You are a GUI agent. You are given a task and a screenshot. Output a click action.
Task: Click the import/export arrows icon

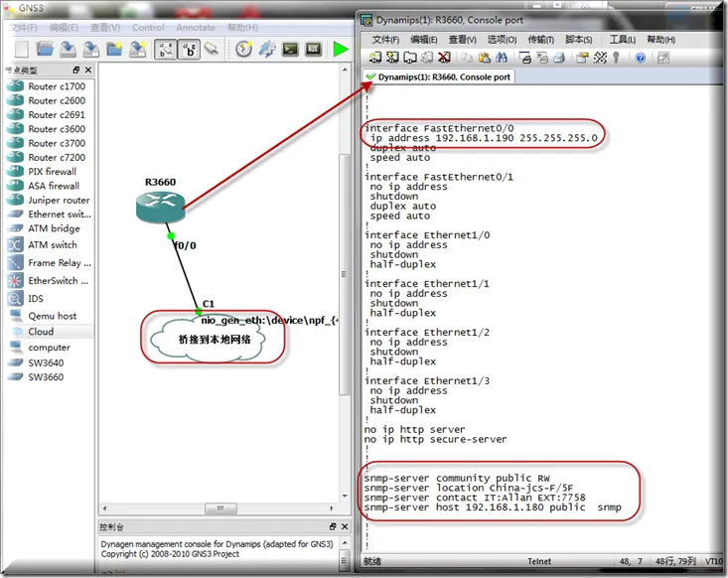pos(267,49)
